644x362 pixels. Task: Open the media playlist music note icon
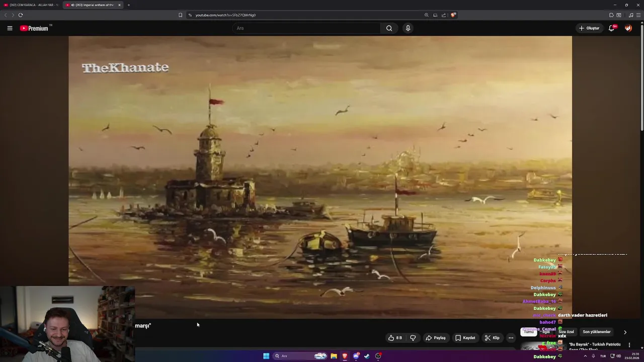(x=631, y=15)
